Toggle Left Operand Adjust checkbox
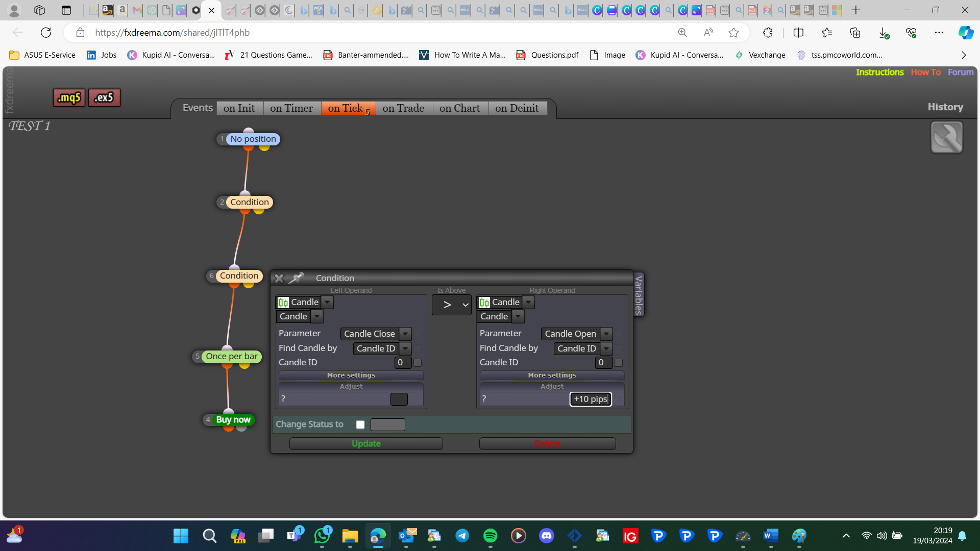 coord(414,399)
